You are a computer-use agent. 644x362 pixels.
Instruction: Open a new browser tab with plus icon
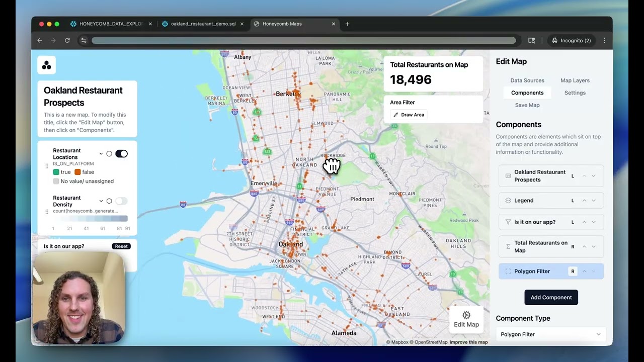(347, 24)
